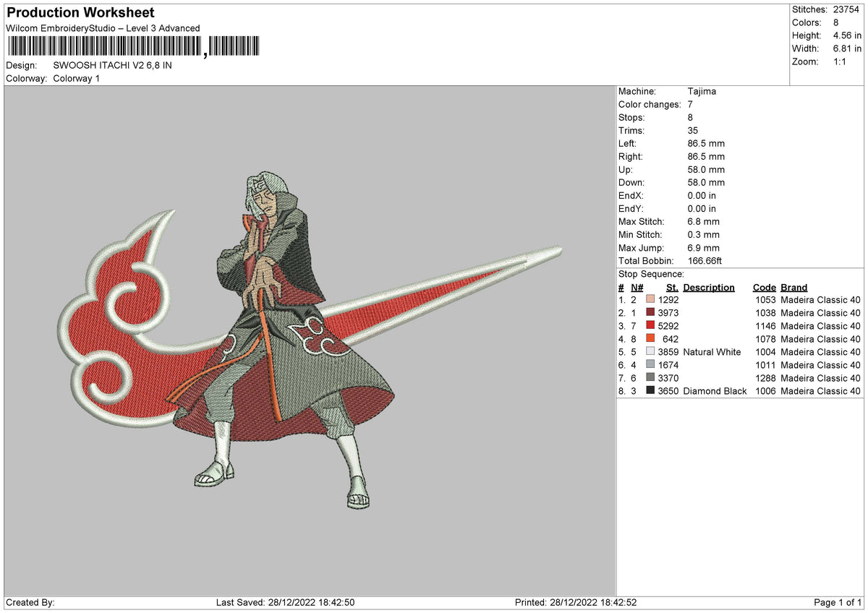Click the Trims value 35
Screen dimensions: 868x613
tap(693, 131)
